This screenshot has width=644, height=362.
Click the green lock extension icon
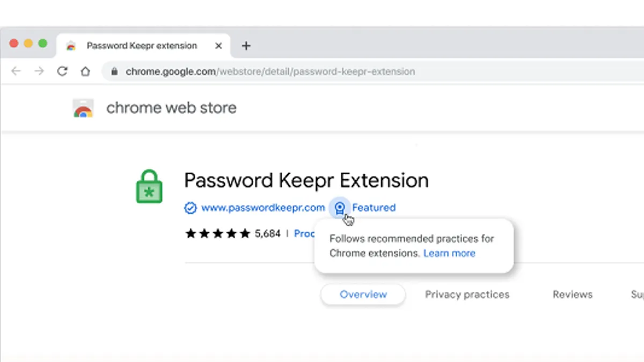pos(149,186)
